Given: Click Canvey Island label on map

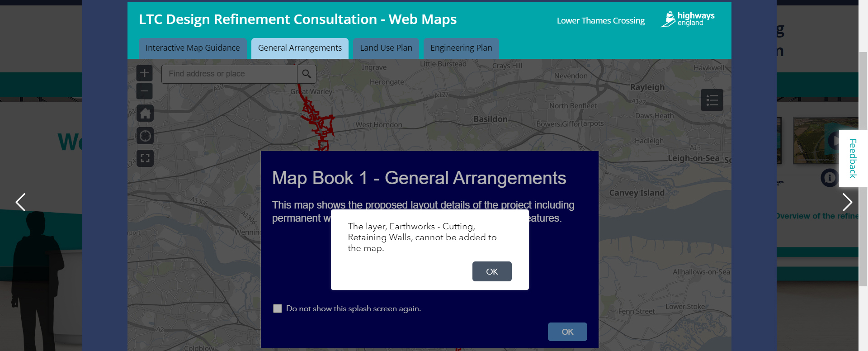Looking at the screenshot, I should point(637,193).
